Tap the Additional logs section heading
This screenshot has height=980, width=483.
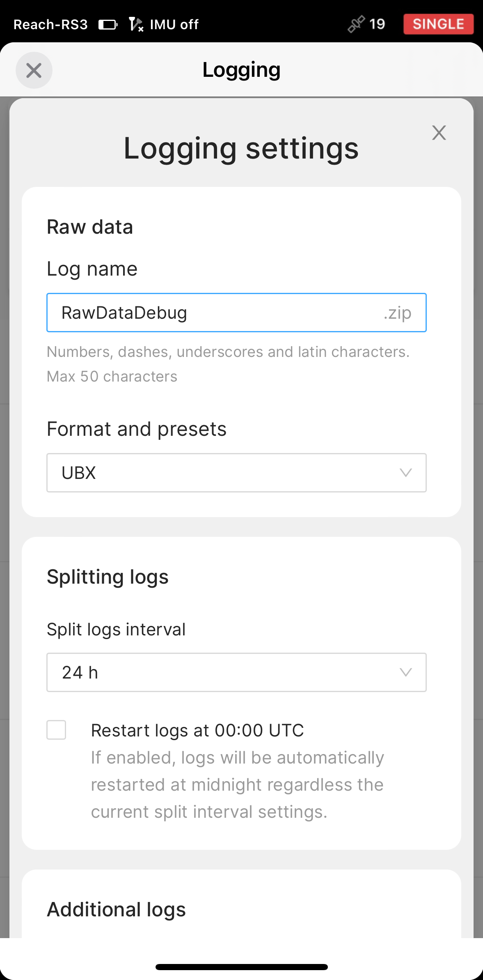click(117, 909)
